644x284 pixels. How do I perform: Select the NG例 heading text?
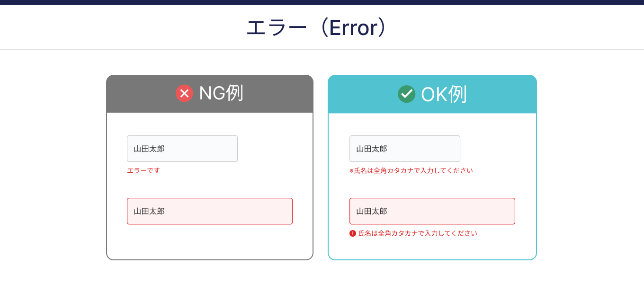point(221,93)
